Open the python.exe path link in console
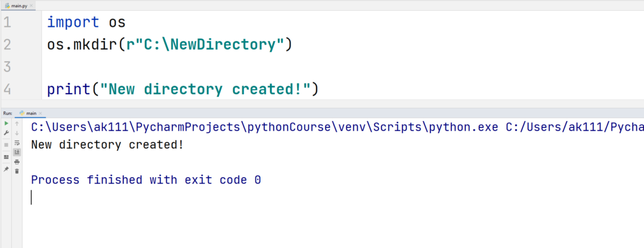This screenshot has width=644, height=248. point(265,128)
